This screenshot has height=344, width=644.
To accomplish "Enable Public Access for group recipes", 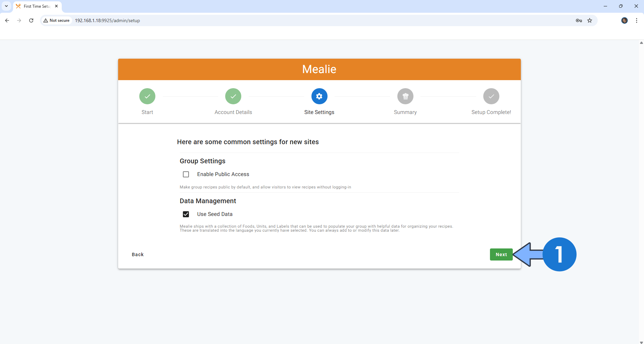I will point(186,174).
